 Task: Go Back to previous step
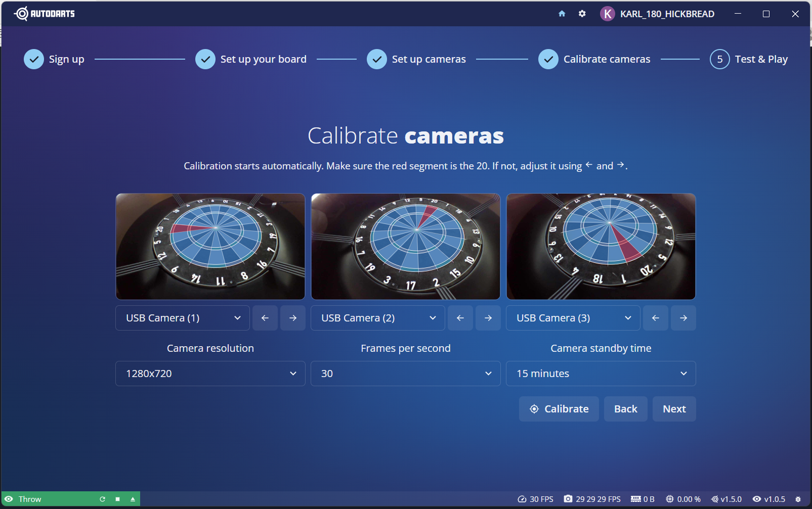click(x=625, y=409)
